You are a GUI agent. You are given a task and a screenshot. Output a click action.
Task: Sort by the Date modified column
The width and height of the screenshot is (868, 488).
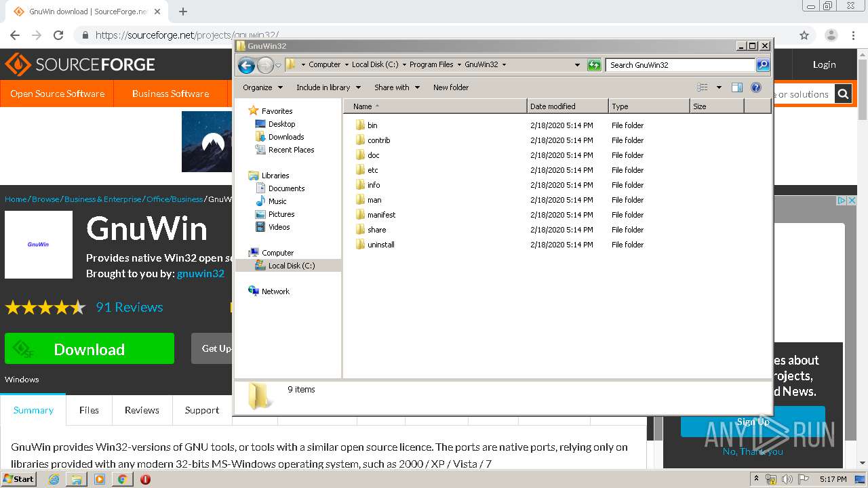[568, 106]
